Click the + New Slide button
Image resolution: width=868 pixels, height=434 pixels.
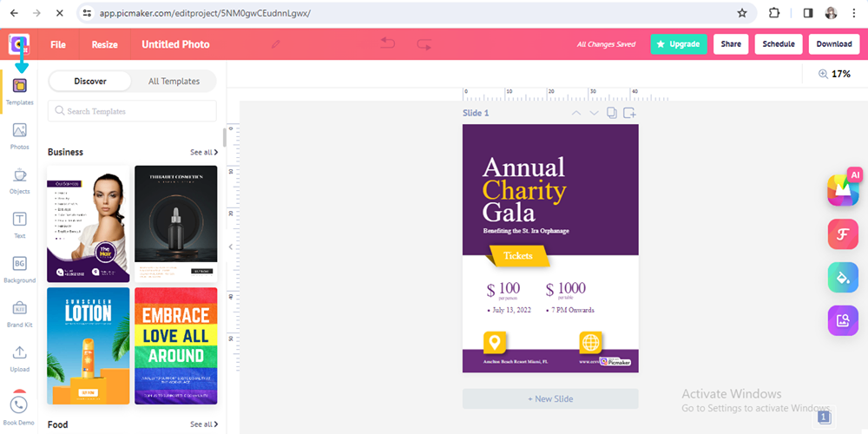tap(550, 398)
